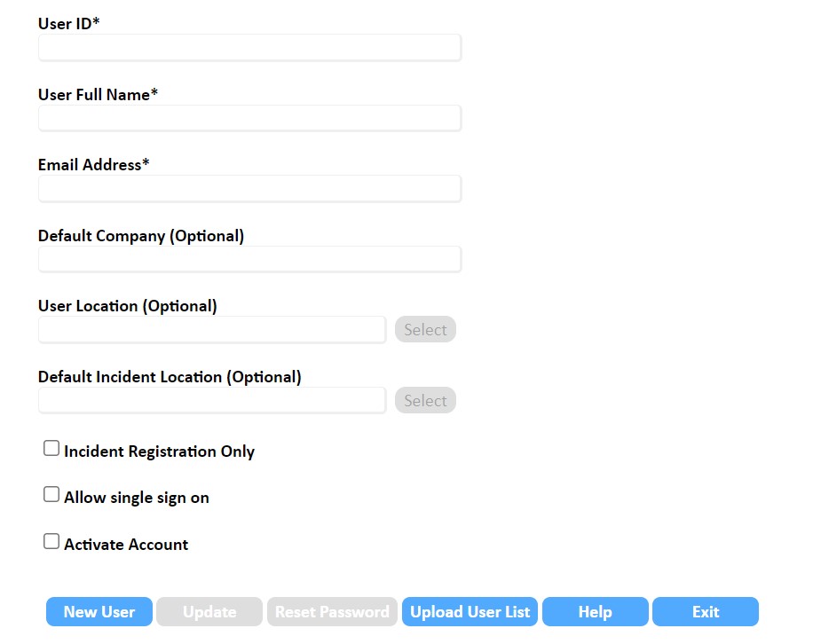813x644 pixels.
Task: Click the Default Incident Location field
Action: coord(212,400)
